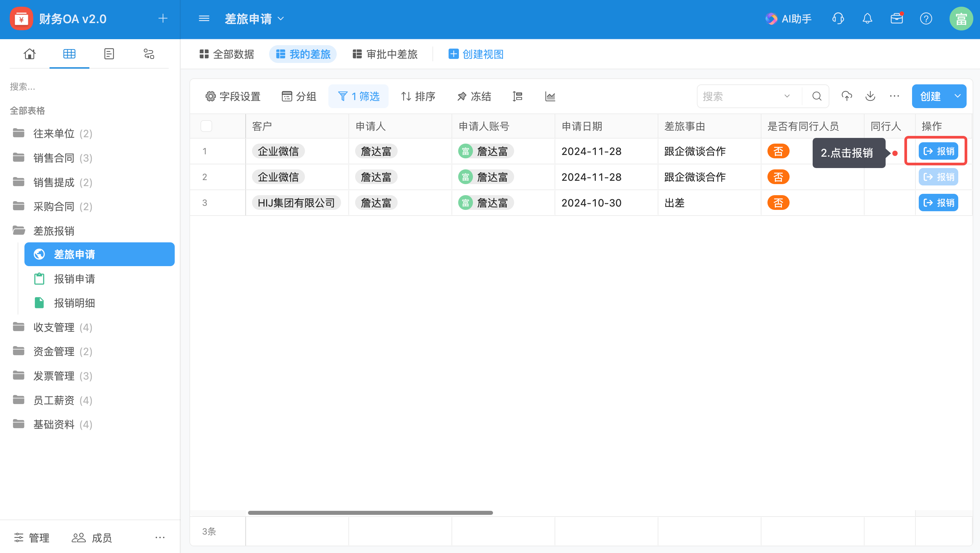Open the chart statistics icon
Viewport: 980px width, 553px height.
550,96
